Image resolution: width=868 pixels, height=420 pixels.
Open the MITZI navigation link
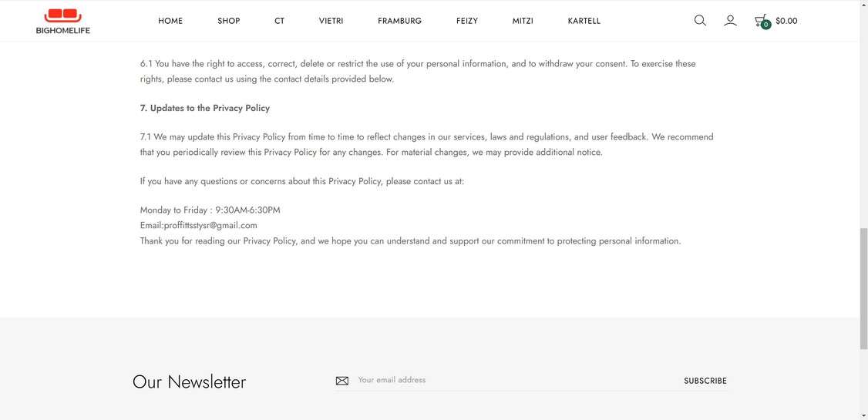523,21
